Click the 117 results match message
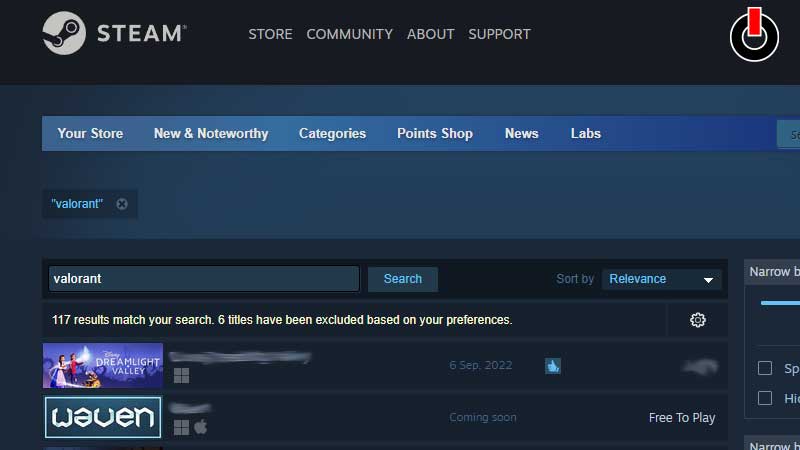The image size is (800, 450). tap(282, 320)
